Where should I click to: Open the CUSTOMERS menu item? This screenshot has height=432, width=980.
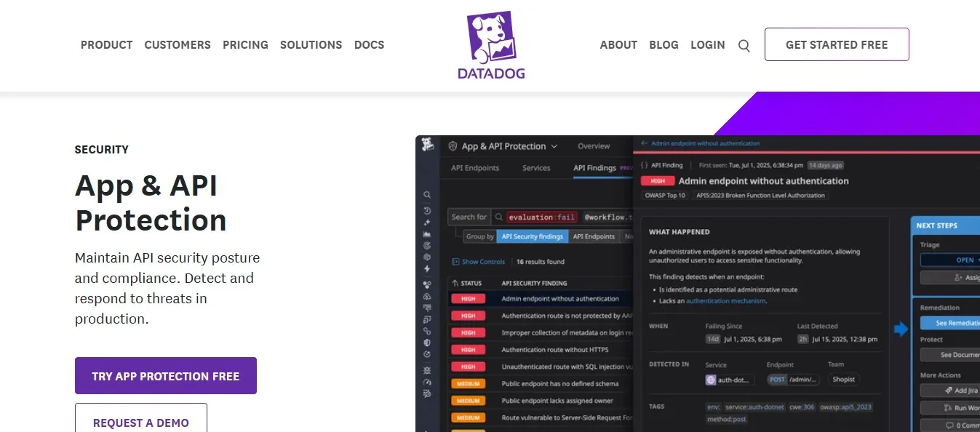pyautogui.click(x=178, y=45)
